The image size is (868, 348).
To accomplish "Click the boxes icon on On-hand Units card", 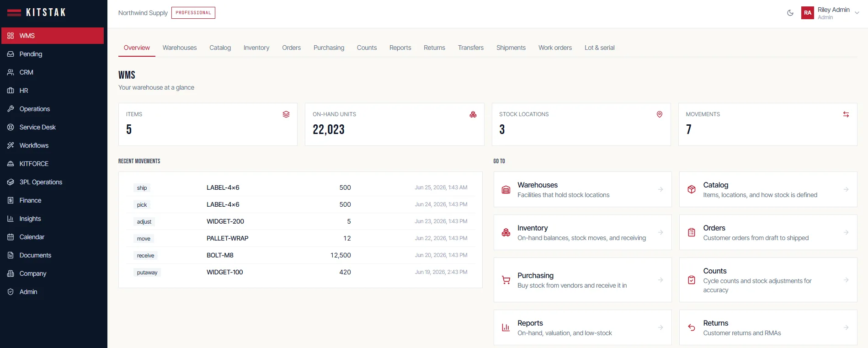I will click(473, 114).
